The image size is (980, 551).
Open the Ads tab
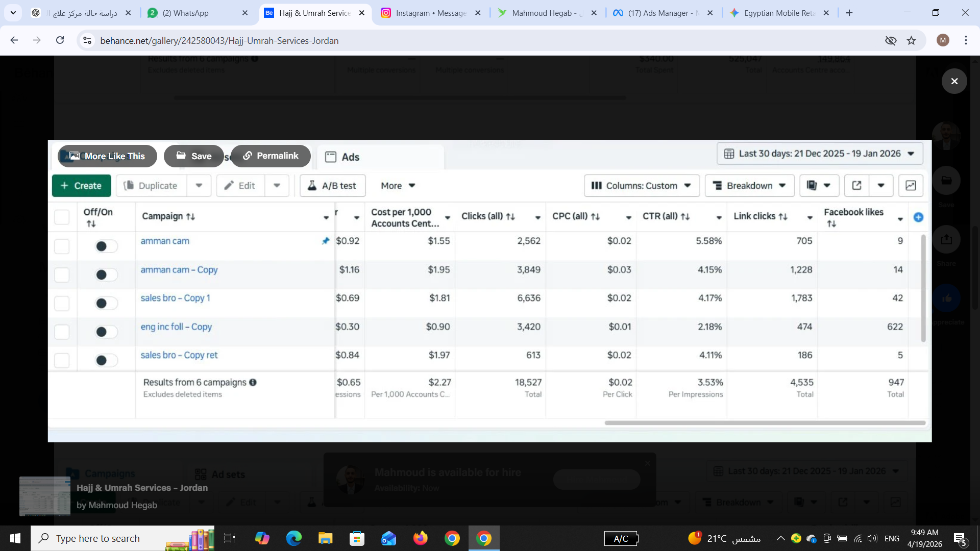342,157
